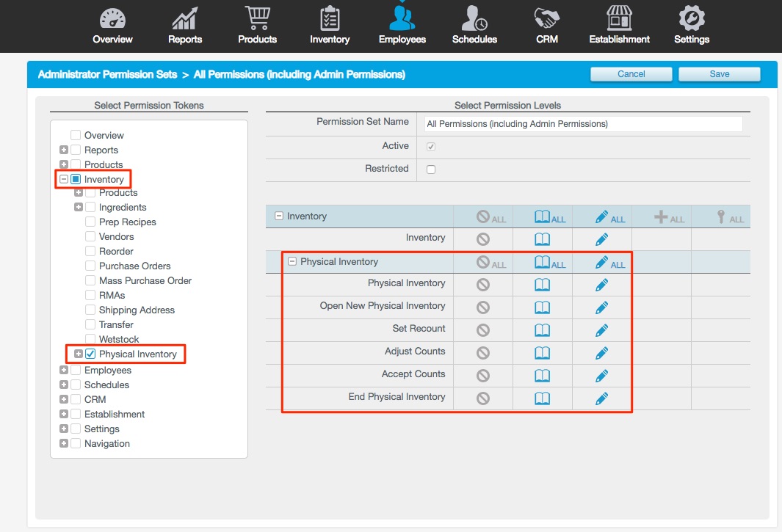
Task: Enable the Restricted checkbox
Action: (431, 170)
